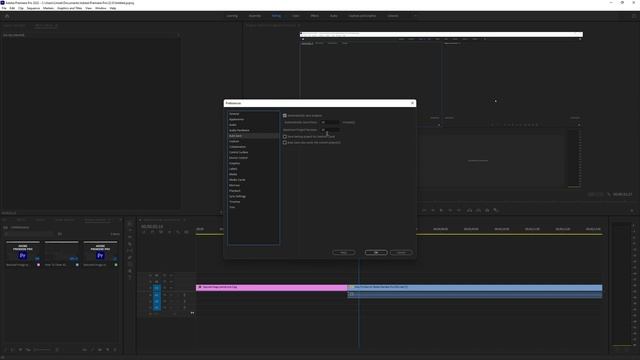Toggle Linked Selection icon in timeline
This screenshot has height=360, width=640.
pos(161,232)
